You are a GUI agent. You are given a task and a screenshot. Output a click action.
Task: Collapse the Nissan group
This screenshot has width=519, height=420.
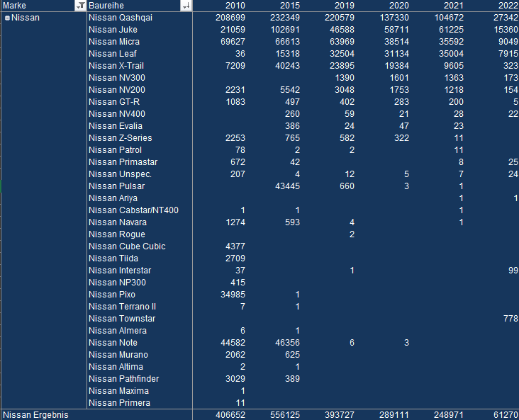(7, 18)
